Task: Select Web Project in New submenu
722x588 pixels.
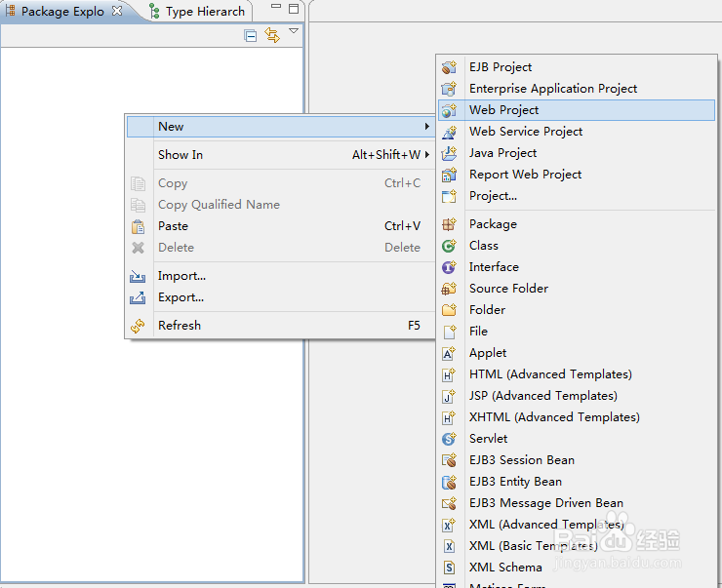Action: pos(577,110)
